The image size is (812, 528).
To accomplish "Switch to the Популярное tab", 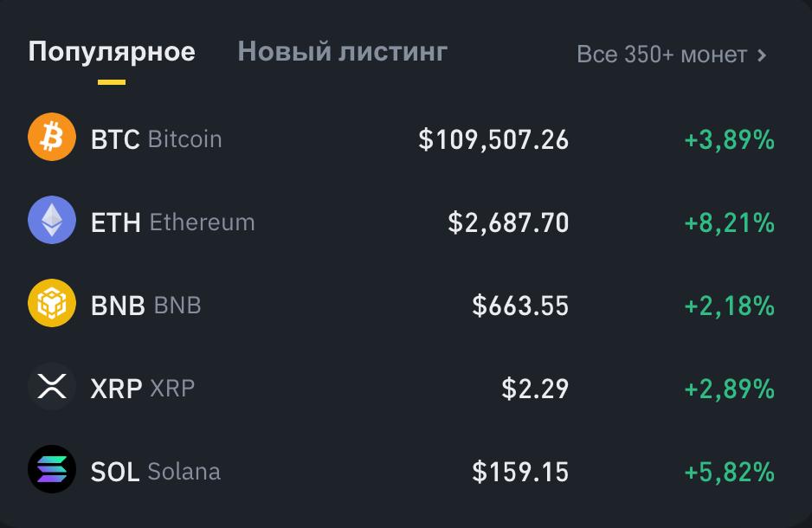I will pyautogui.click(x=112, y=52).
